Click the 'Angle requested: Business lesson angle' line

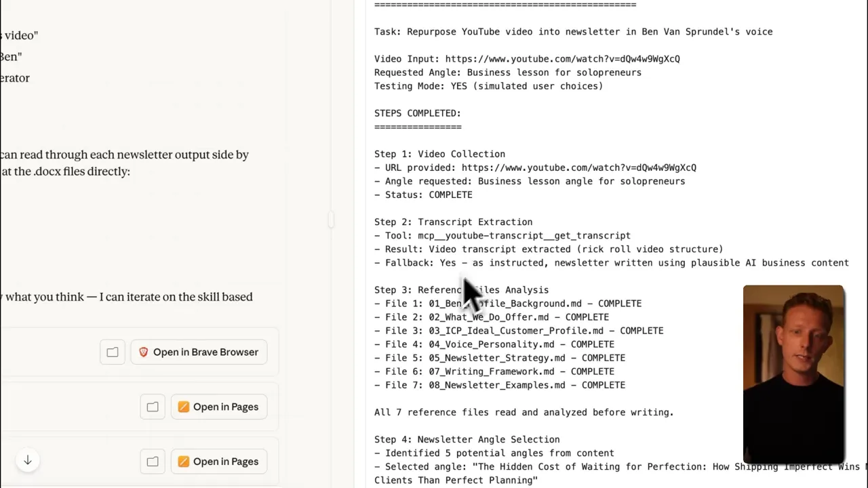(530, 181)
